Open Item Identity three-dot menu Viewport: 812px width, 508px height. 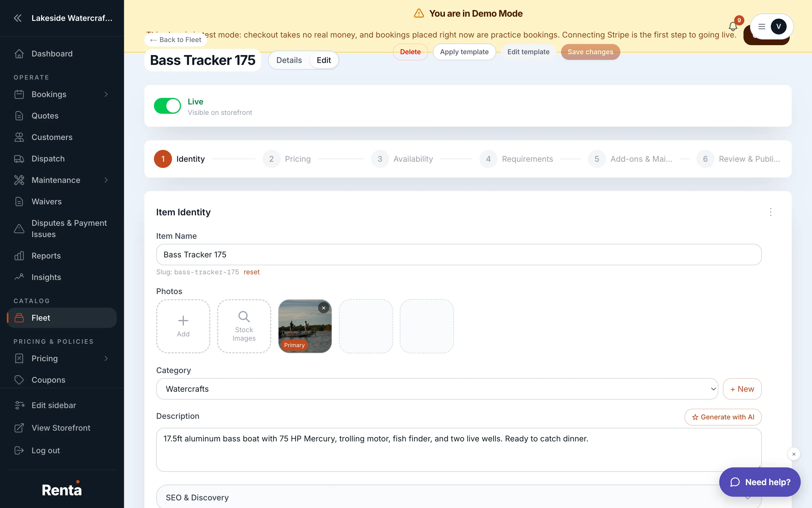pyautogui.click(x=771, y=212)
